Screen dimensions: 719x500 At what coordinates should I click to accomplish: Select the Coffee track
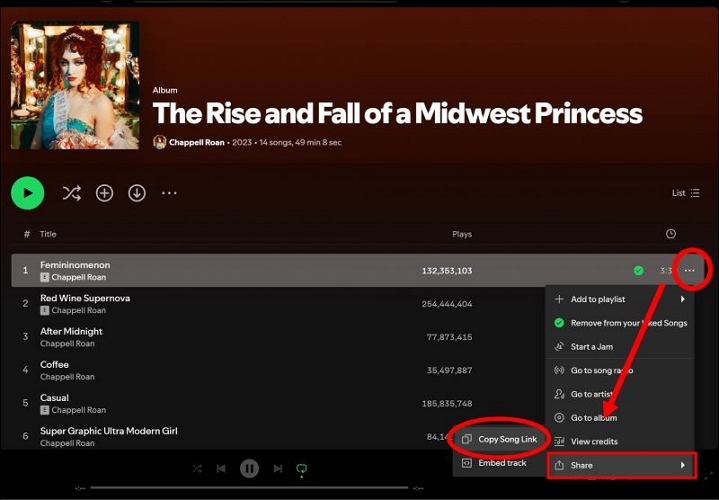click(x=55, y=365)
